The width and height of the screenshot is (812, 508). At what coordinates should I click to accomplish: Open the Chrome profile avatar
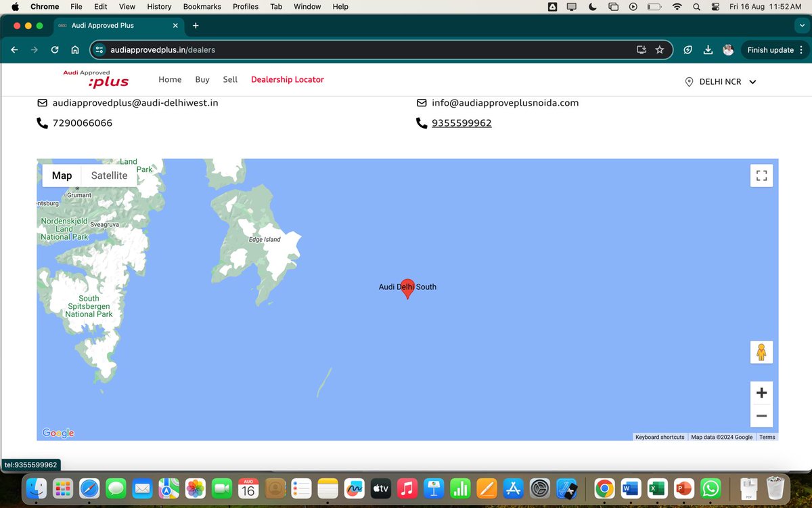coord(728,49)
